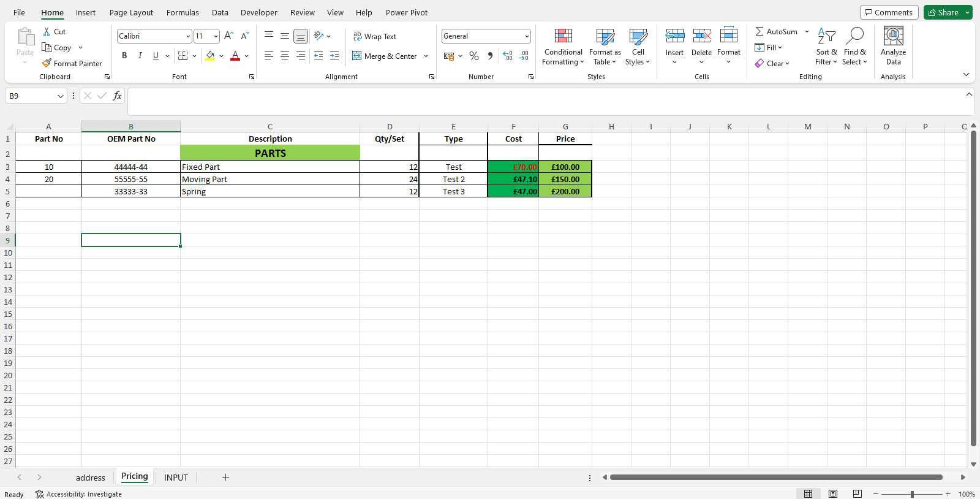Increase cell indent

pos(334,56)
